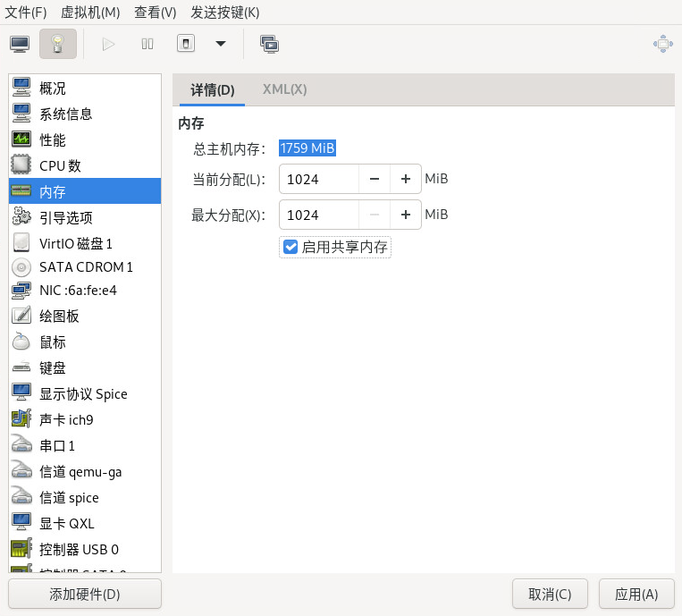Click the 当前分配 memory value field
The image size is (682, 616).
point(319,179)
